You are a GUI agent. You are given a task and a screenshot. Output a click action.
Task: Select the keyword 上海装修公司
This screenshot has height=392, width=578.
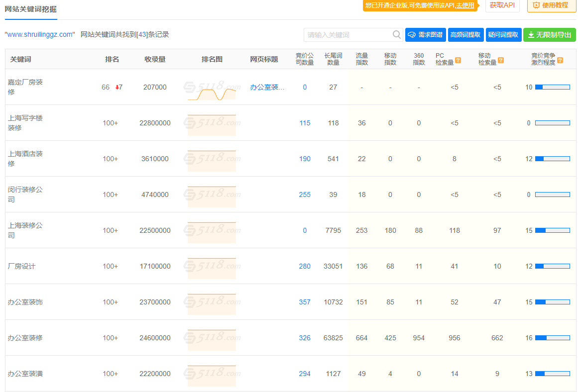coord(25,230)
